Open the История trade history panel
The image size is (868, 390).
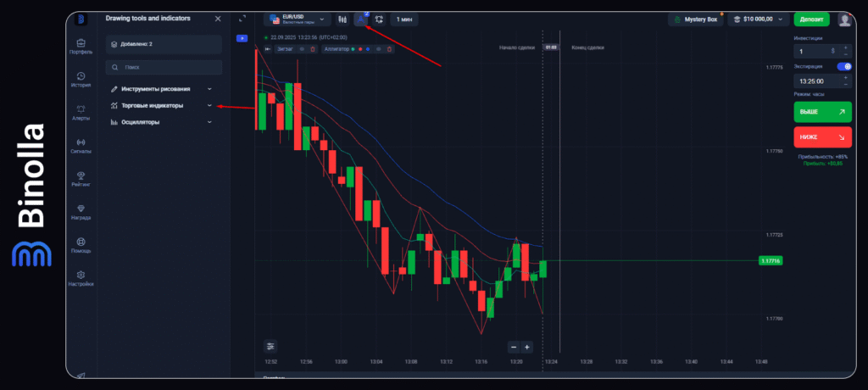(81, 79)
